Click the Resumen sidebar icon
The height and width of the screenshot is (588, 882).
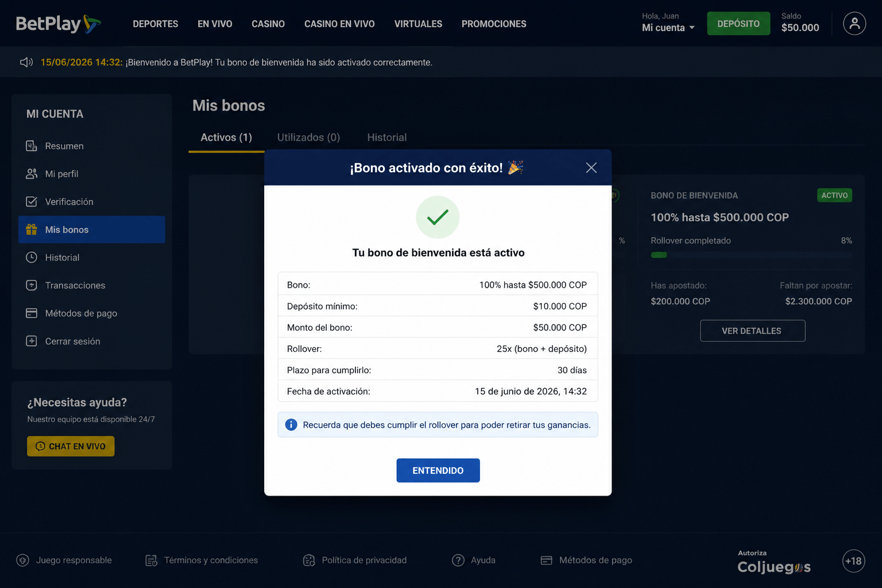point(32,146)
